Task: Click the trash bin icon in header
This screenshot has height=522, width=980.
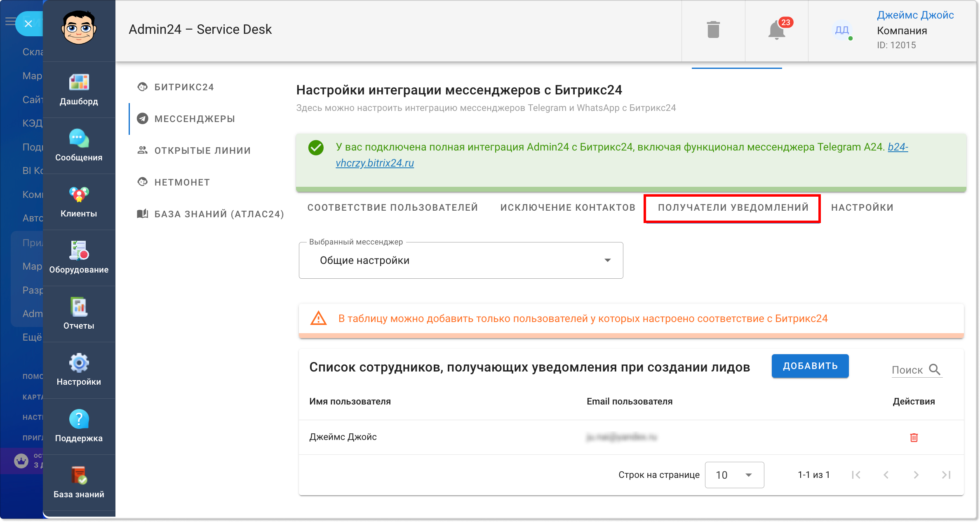Action: [713, 30]
